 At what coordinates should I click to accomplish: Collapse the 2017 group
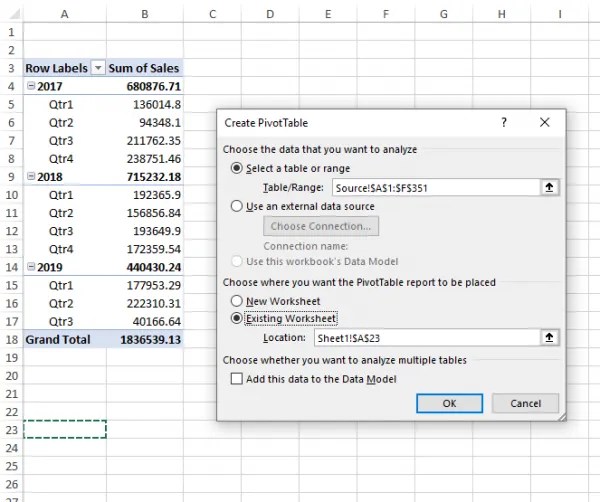click(31, 86)
